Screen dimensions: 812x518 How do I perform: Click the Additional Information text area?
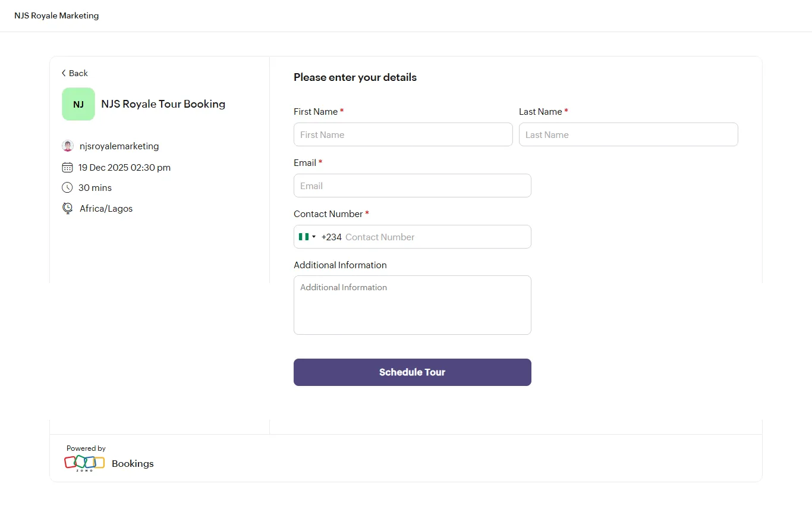(413, 305)
